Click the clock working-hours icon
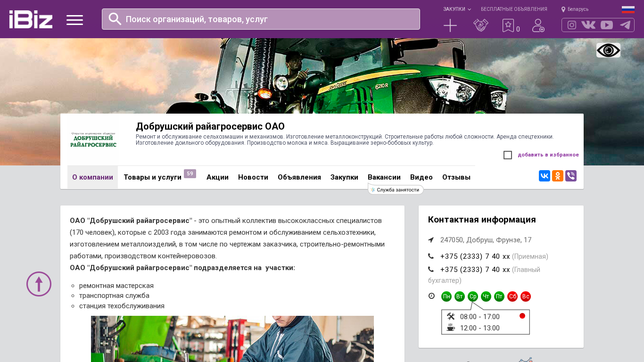Screen dimensions: 644x362 point(431,296)
